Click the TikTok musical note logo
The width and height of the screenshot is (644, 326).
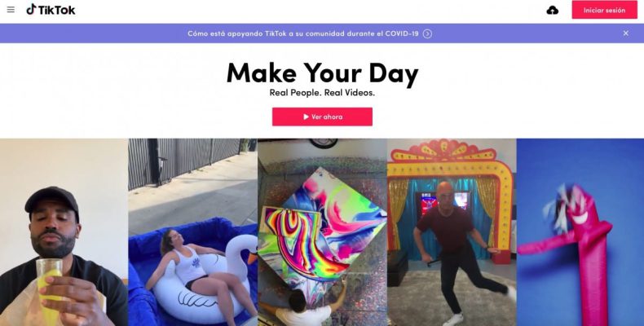point(31,10)
